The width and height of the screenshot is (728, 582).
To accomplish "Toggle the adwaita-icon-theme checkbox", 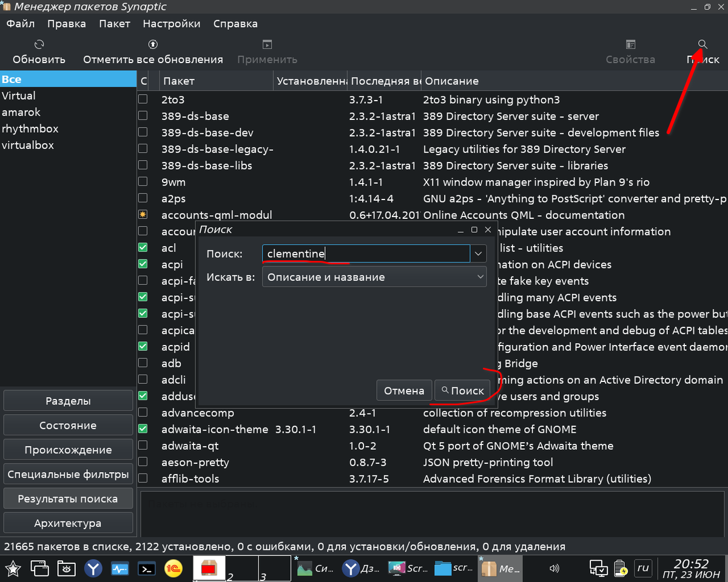I will coord(143,429).
